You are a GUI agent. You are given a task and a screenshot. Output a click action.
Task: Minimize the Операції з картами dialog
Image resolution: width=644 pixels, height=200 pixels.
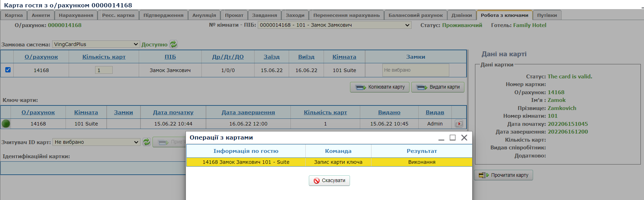pyautogui.click(x=441, y=138)
